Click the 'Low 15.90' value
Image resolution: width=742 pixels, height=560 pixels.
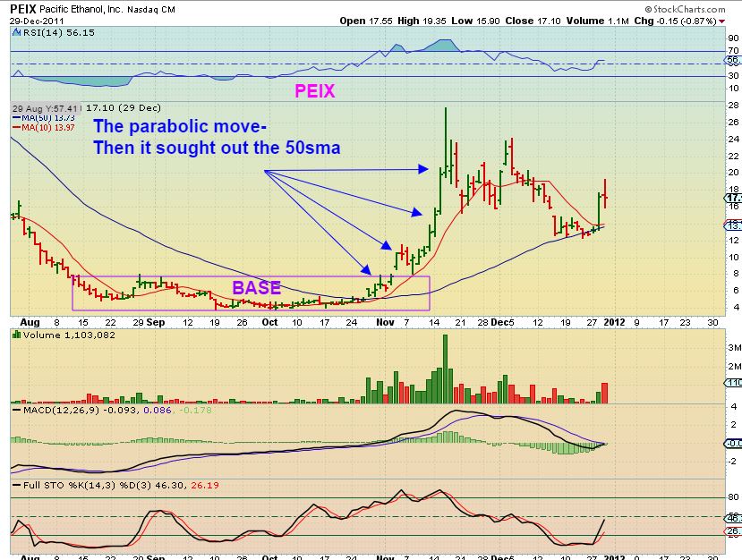[x=475, y=21]
